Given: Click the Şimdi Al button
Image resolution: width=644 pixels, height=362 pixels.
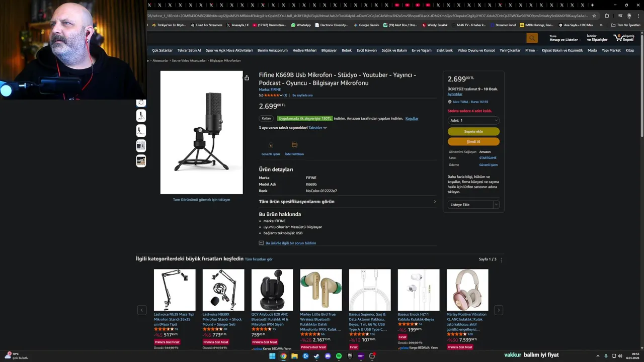Looking at the screenshot, I should pyautogui.click(x=473, y=142).
